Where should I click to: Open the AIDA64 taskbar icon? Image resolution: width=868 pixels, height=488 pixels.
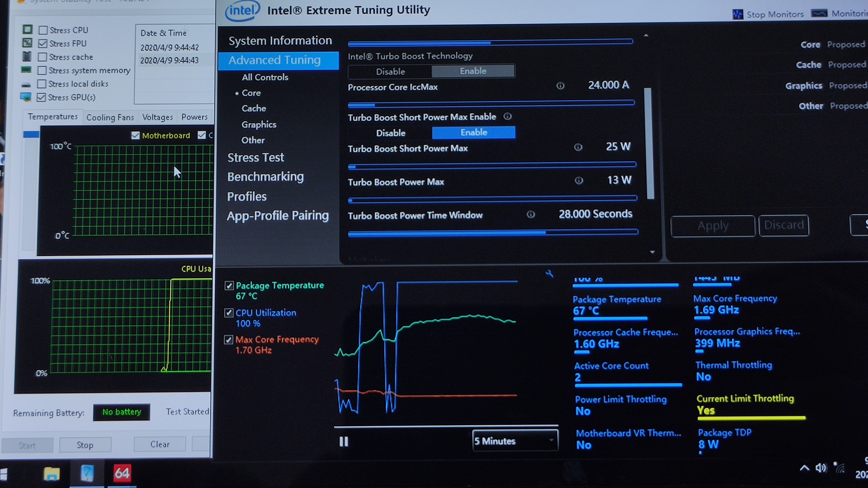tap(122, 473)
